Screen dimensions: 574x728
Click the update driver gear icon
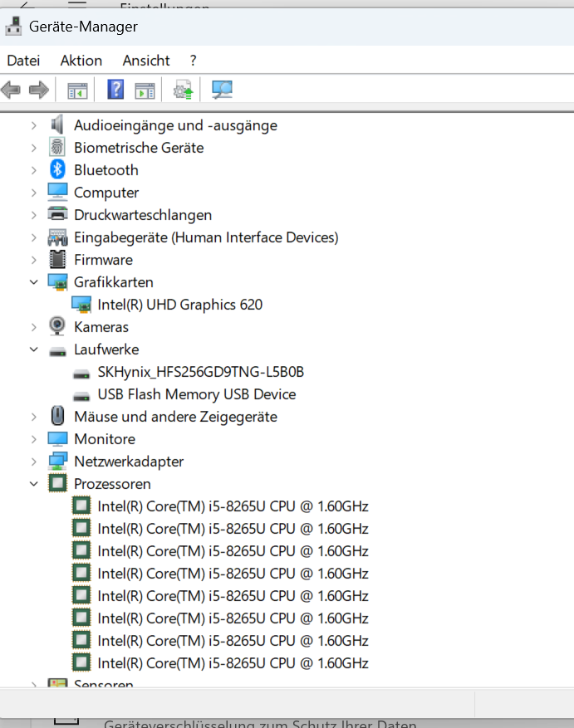click(183, 90)
